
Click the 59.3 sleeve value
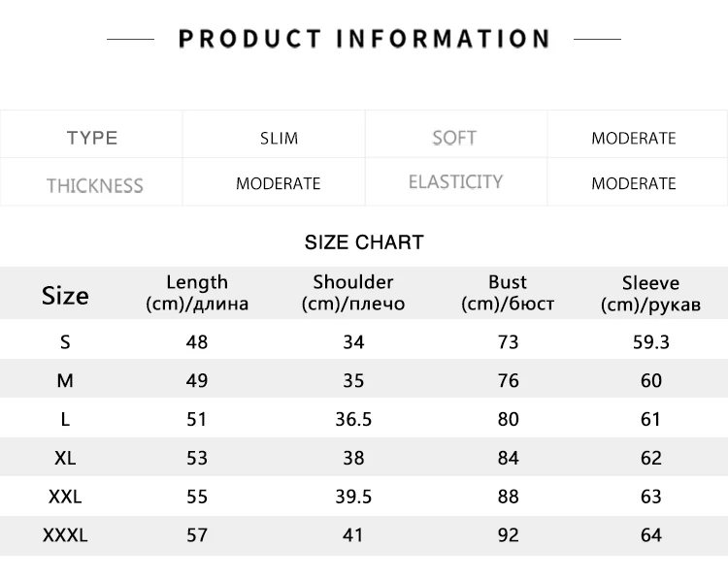(x=651, y=342)
